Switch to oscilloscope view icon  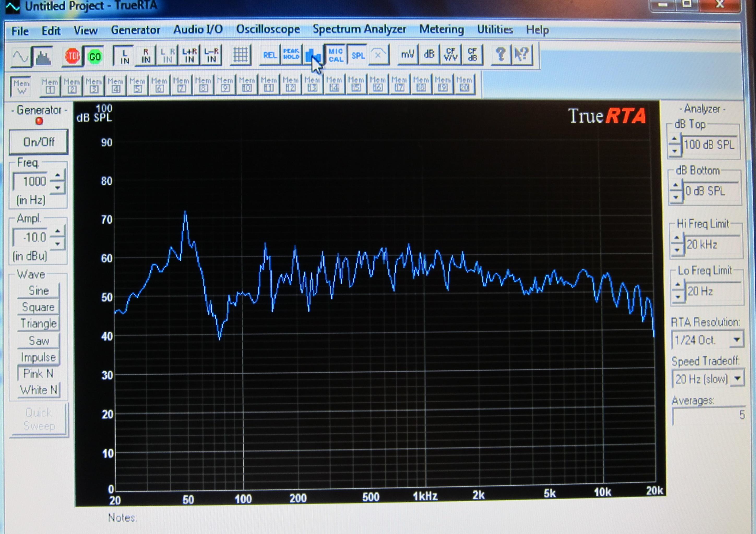click(21, 57)
